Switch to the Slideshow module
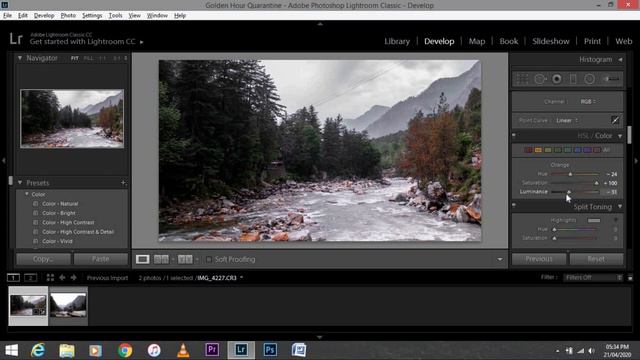 tap(551, 41)
